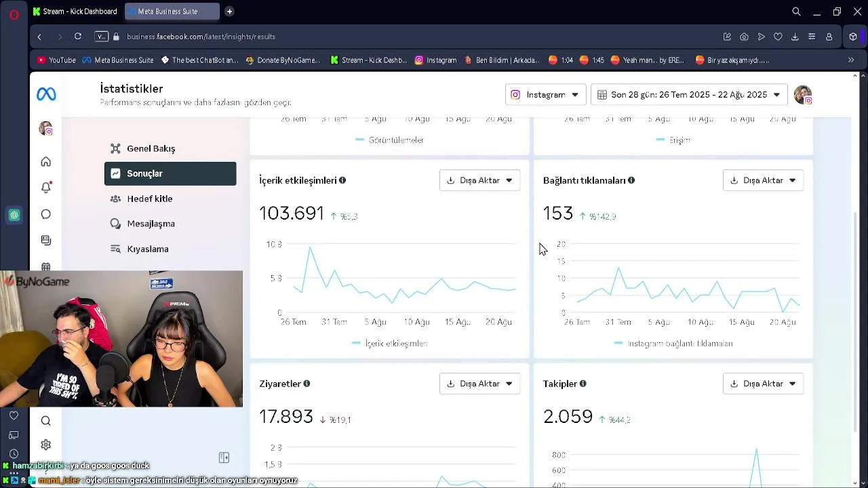The width and height of the screenshot is (868, 488).
Task: Open the address bar edit/note icon
Action: [727, 37]
